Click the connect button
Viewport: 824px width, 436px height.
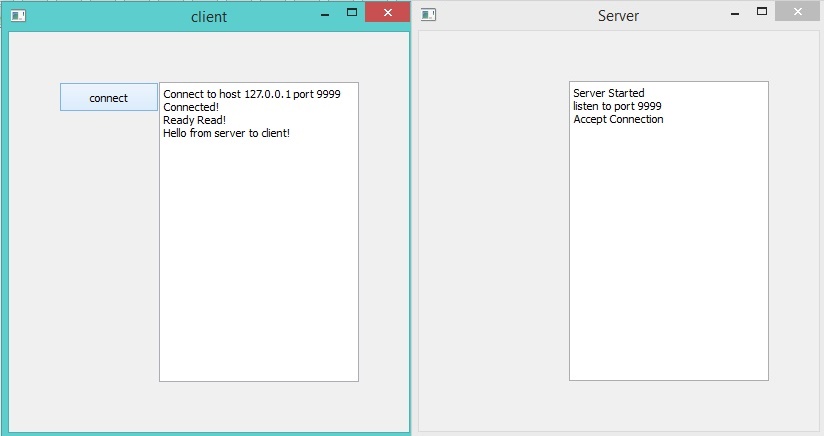(109, 97)
